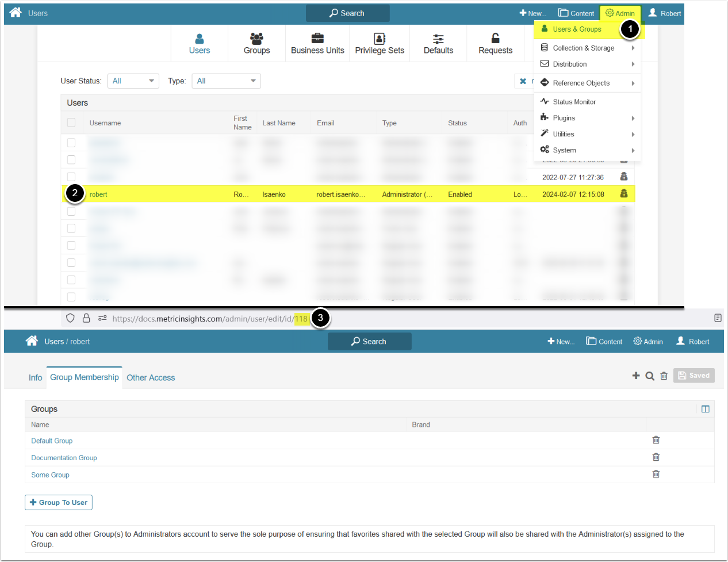The width and height of the screenshot is (728, 562).
Task: Open the Type filter dropdown
Action: click(226, 81)
